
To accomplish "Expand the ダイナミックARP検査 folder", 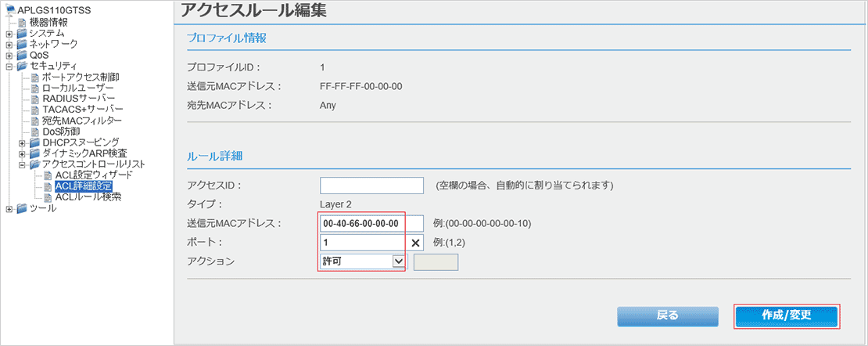I will click(x=22, y=153).
